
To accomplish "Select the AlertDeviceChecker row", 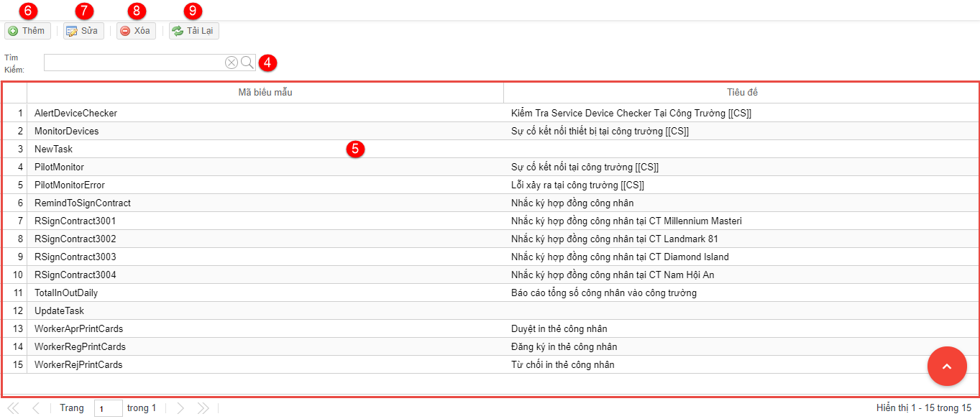I will click(75, 114).
